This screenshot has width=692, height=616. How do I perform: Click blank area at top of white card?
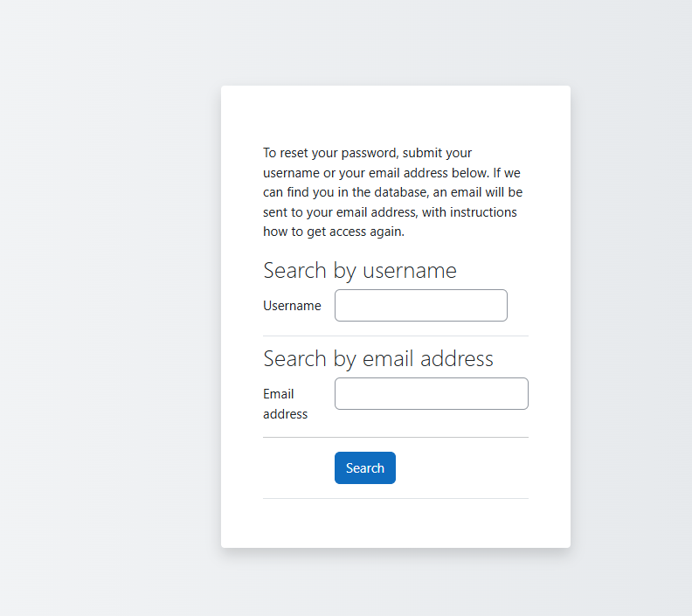point(395,112)
